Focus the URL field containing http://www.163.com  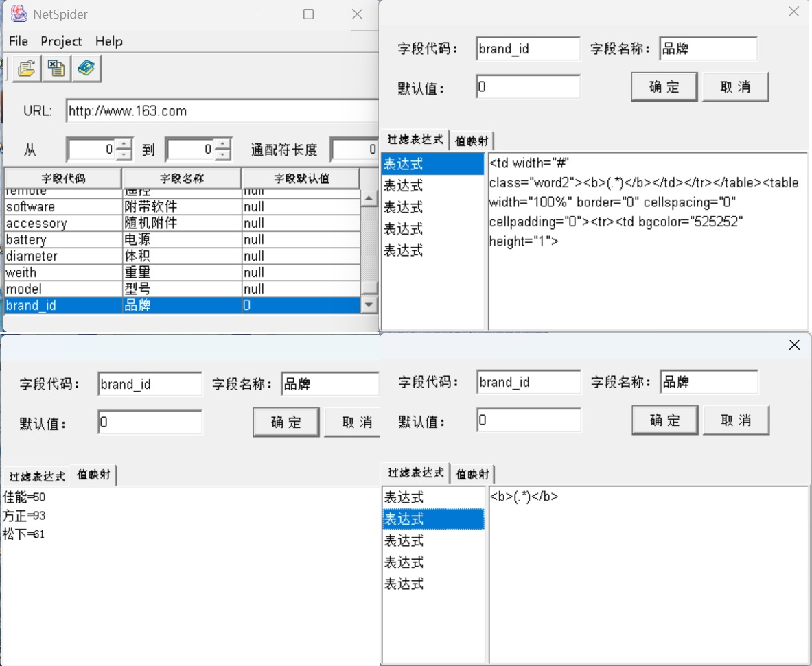click(x=222, y=110)
